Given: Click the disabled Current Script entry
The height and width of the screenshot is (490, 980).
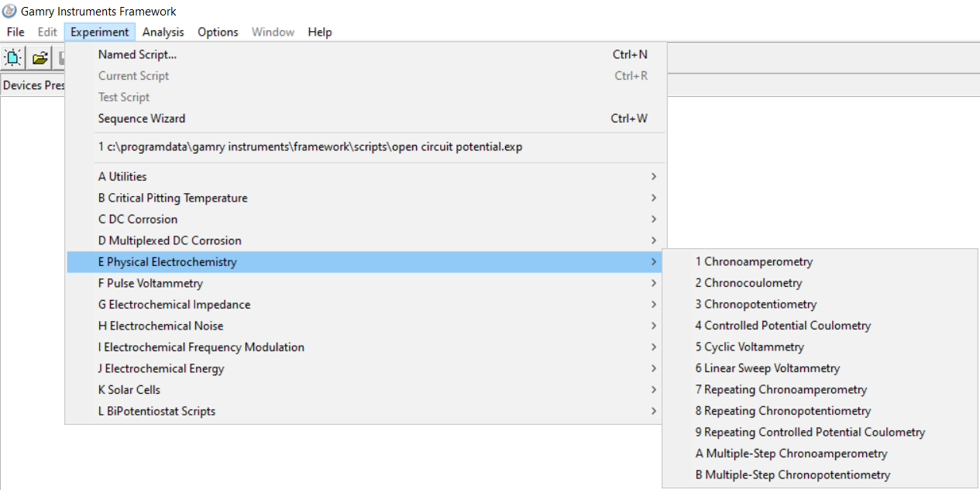Looking at the screenshot, I should 366,76.
